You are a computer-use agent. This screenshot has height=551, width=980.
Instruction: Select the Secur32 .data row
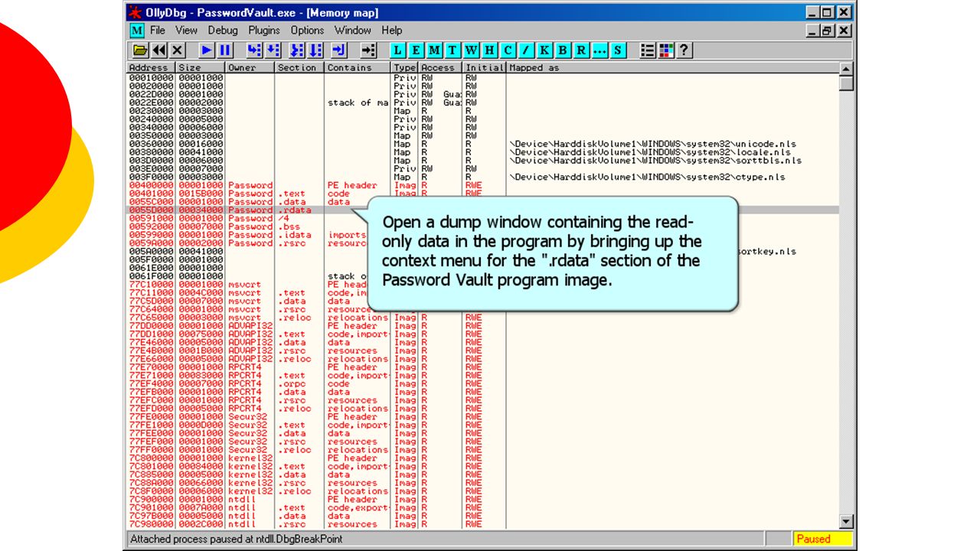click(482, 433)
